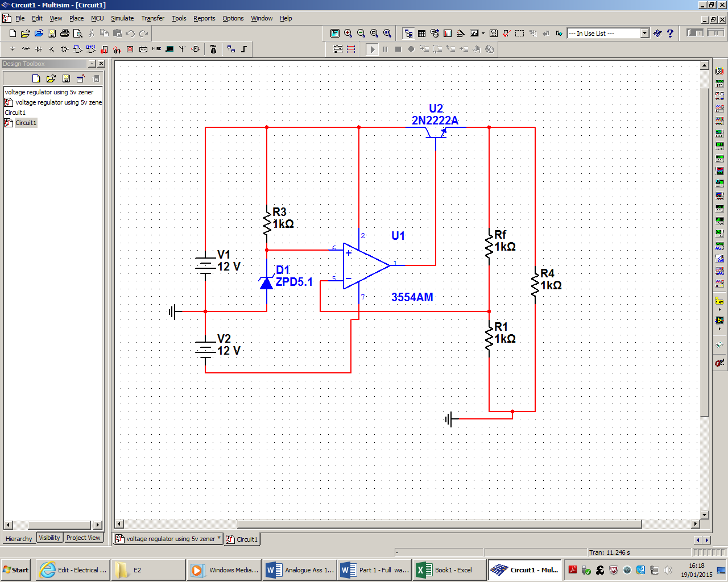Viewport: 728px width, 582px height.
Task: Open Windows Media Player taskbar button
Action: (x=224, y=570)
